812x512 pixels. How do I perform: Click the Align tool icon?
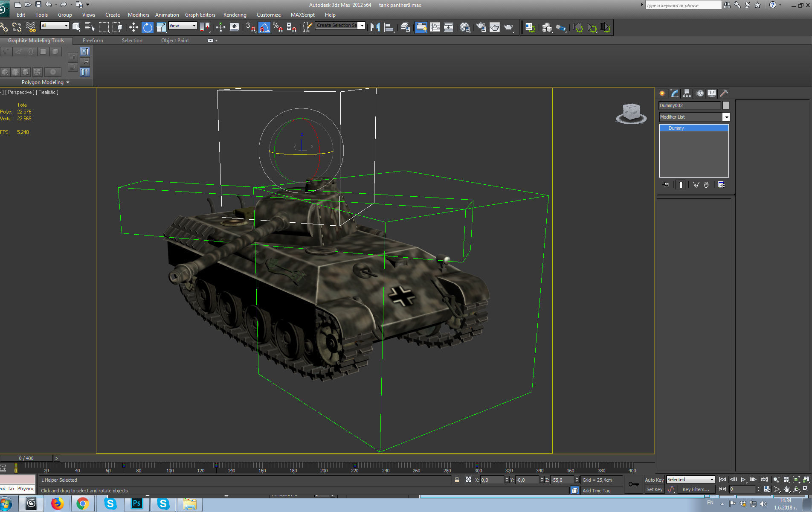click(389, 27)
